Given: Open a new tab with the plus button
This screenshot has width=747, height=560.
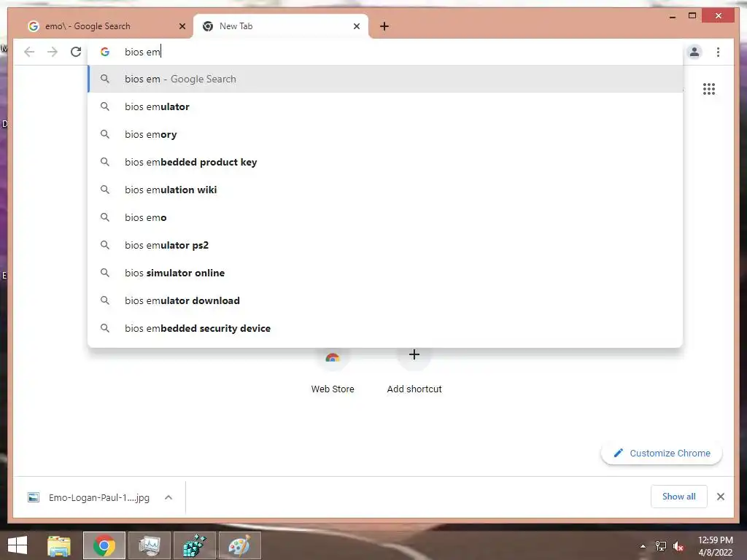Looking at the screenshot, I should (384, 26).
